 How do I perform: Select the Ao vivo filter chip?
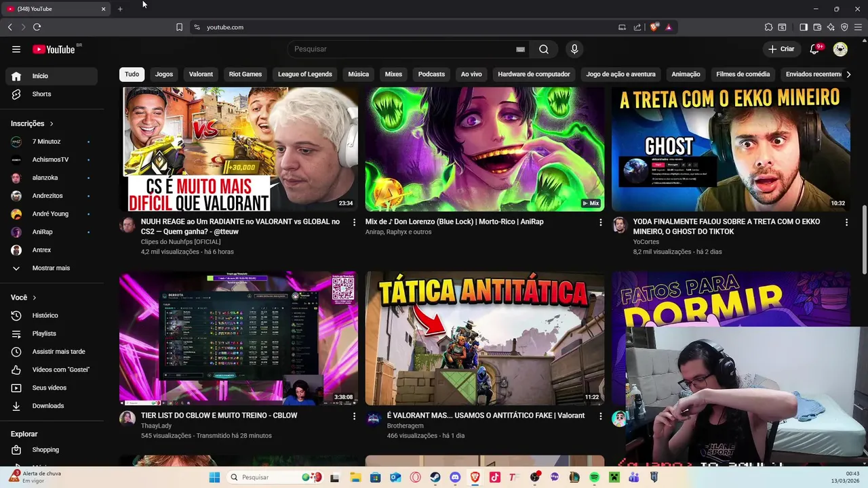[x=471, y=74]
